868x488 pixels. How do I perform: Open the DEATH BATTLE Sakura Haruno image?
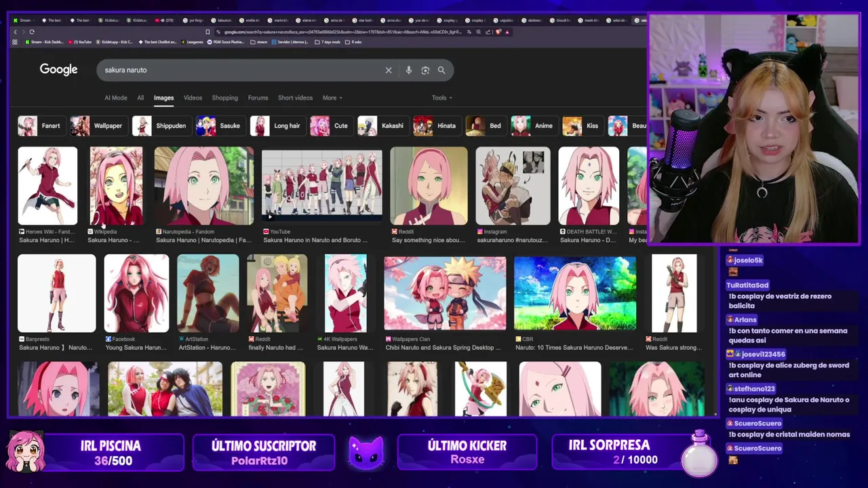tap(589, 186)
